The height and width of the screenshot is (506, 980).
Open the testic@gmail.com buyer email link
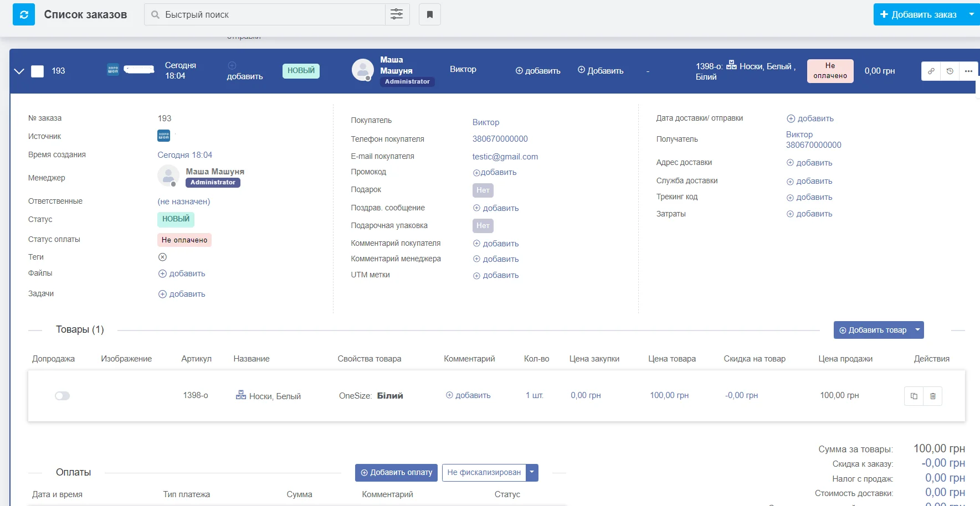[x=505, y=157]
